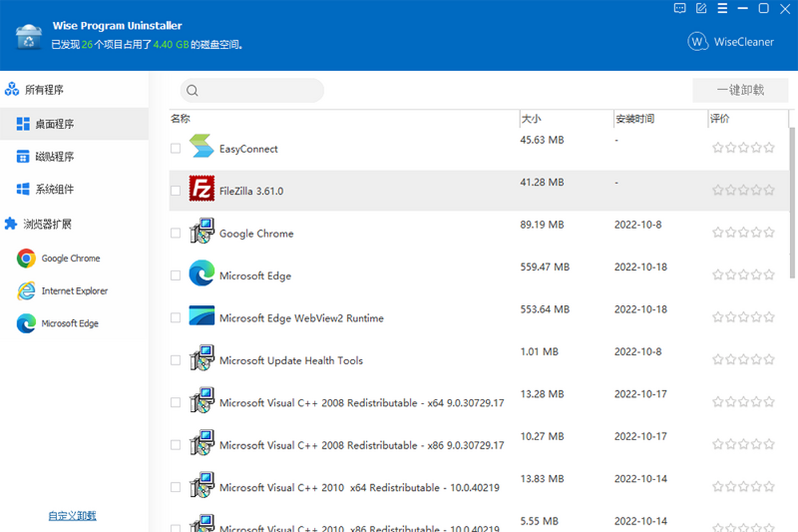Rate Update Health Tools using its stars
The width and height of the screenshot is (798, 532).
743,360
